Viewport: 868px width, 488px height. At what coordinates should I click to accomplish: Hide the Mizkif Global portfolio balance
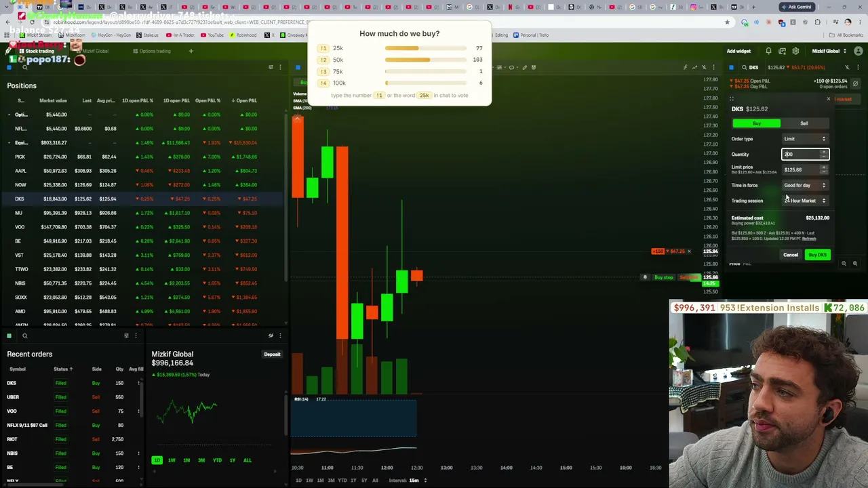[x=271, y=335]
